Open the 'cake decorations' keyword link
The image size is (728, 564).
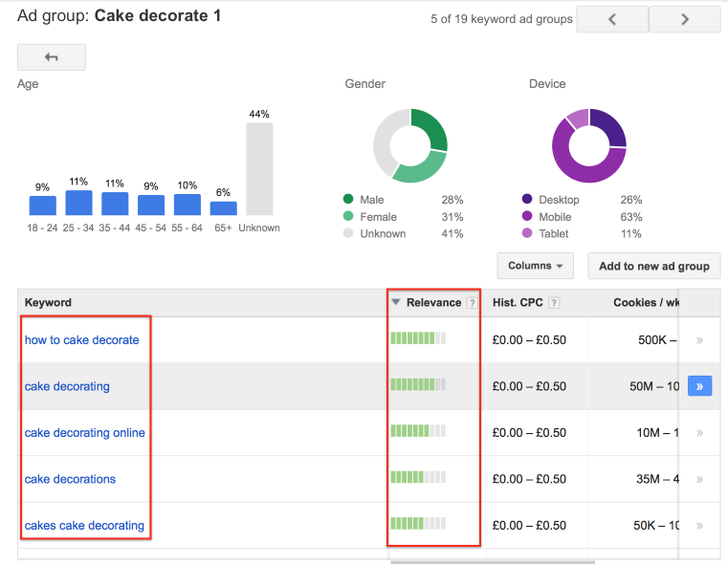tap(70, 479)
